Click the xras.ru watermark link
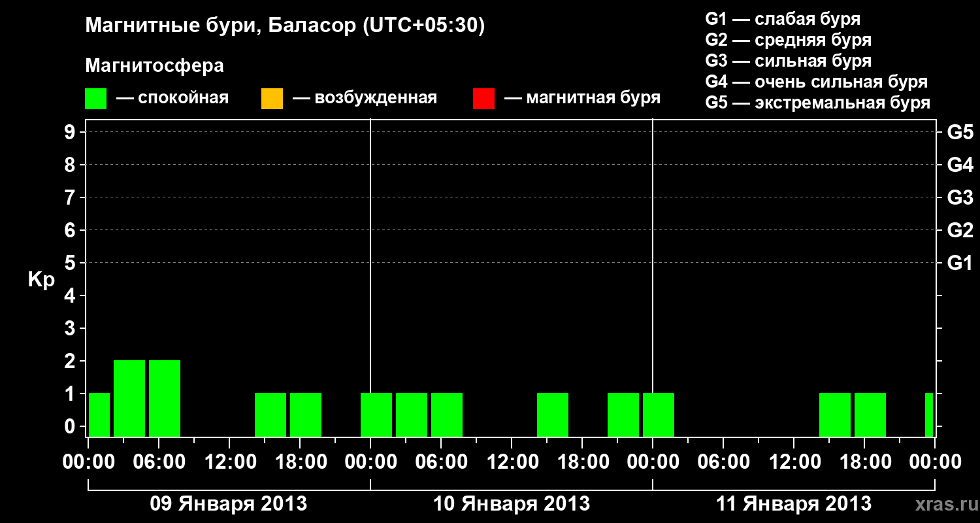Viewport: 980px width, 523px height. click(943, 504)
